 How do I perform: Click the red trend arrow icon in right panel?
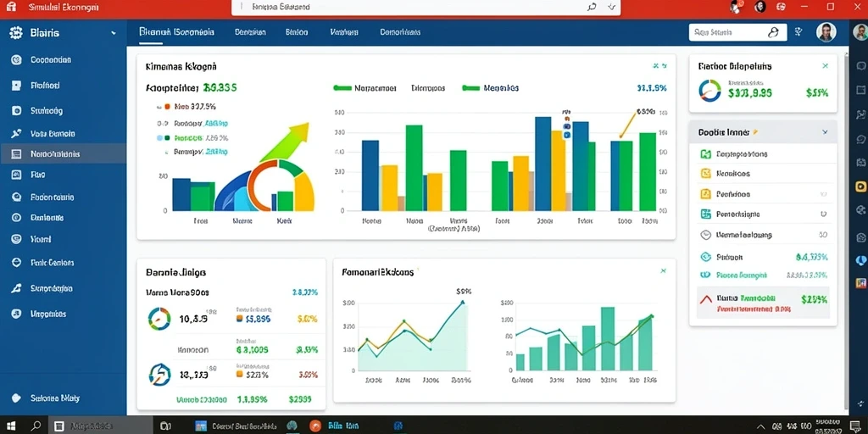(706, 299)
